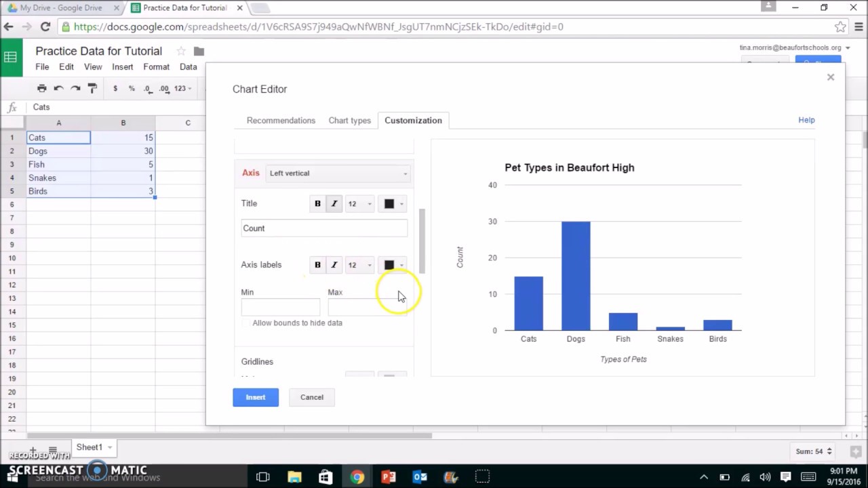Open Chrome from the Windows taskbar
Image resolution: width=868 pixels, height=488 pixels.
point(357,477)
